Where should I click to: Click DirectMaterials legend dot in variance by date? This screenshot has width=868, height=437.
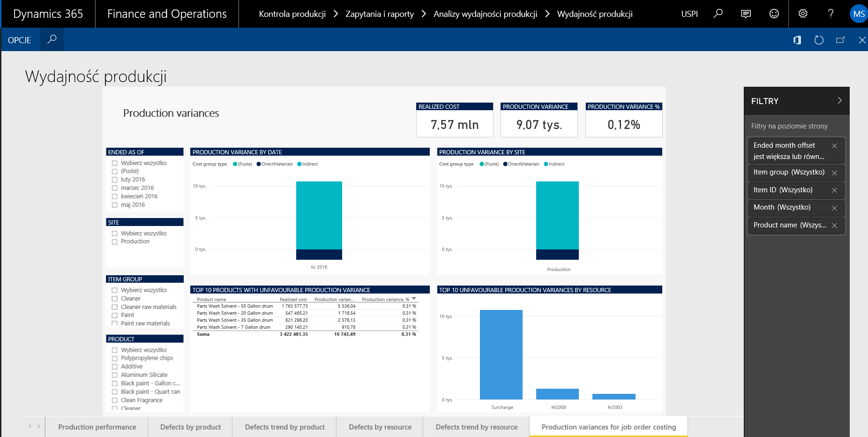[259, 164]
